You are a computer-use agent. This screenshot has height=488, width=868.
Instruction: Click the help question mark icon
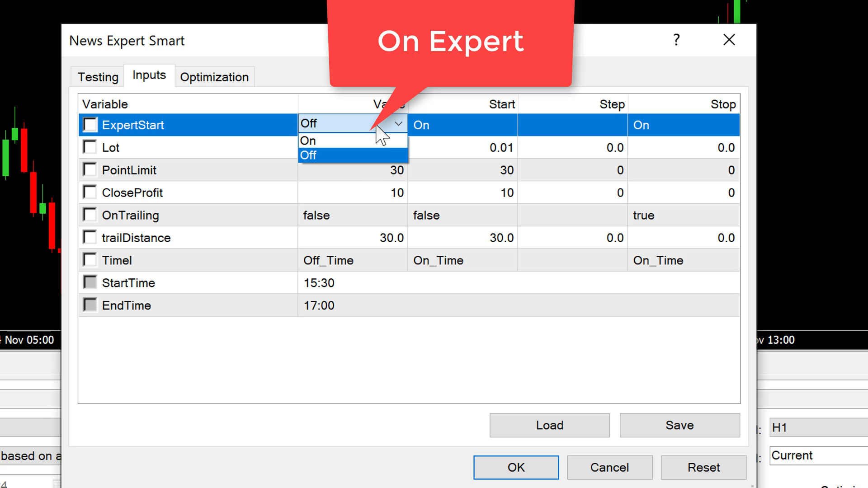(x=676, y=40)
